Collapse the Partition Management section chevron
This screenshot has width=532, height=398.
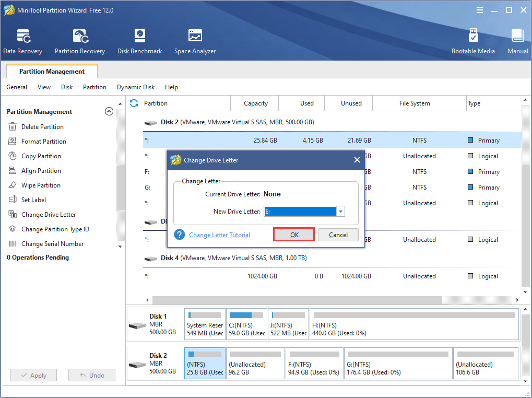tap(109, 111)
